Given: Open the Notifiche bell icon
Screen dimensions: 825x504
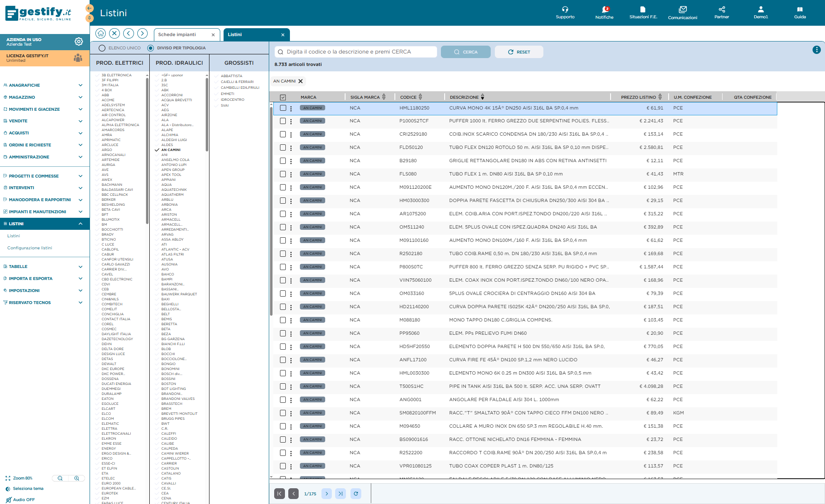Looking at the screenshot, I should (604, 10).
